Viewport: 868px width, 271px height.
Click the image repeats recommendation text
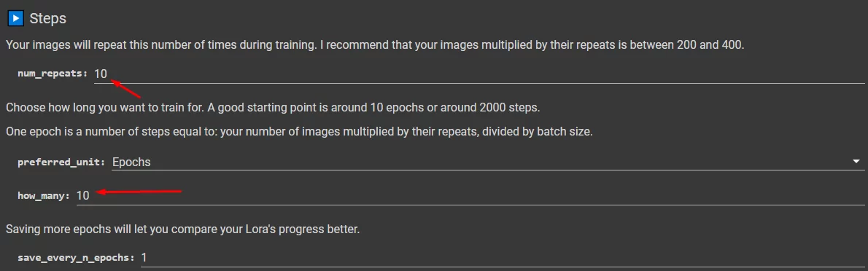(375, 44)
